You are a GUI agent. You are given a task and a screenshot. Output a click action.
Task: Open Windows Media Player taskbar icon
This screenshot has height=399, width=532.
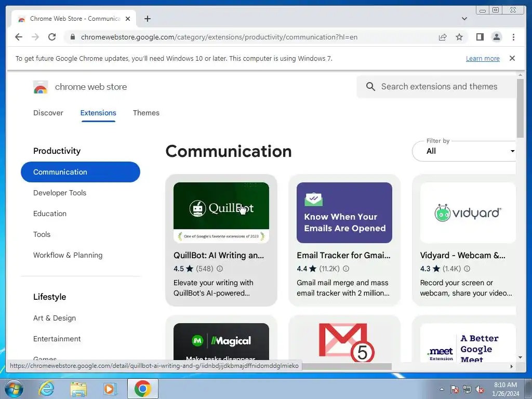(x=110, y=389)
